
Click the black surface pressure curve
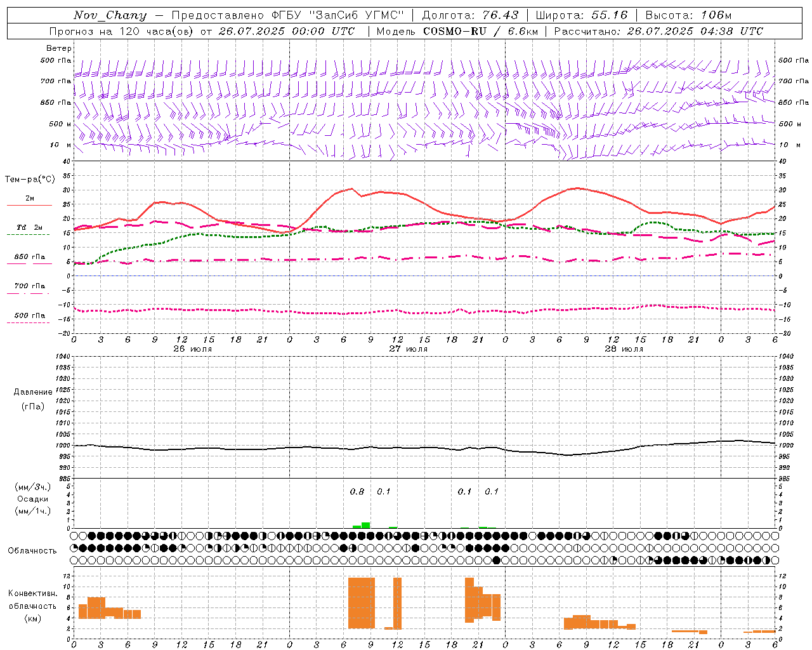424,448
